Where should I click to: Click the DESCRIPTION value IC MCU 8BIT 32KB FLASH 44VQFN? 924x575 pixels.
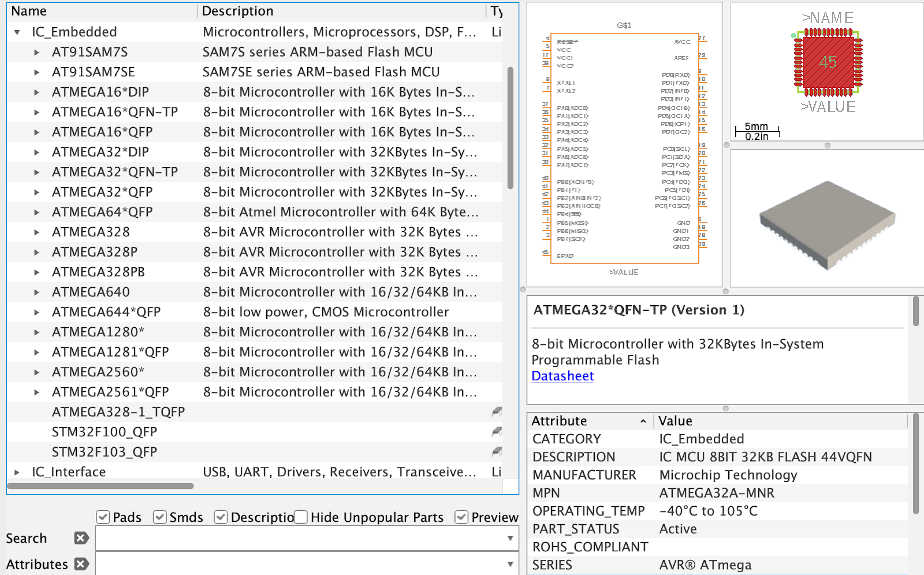coord(766,457)
